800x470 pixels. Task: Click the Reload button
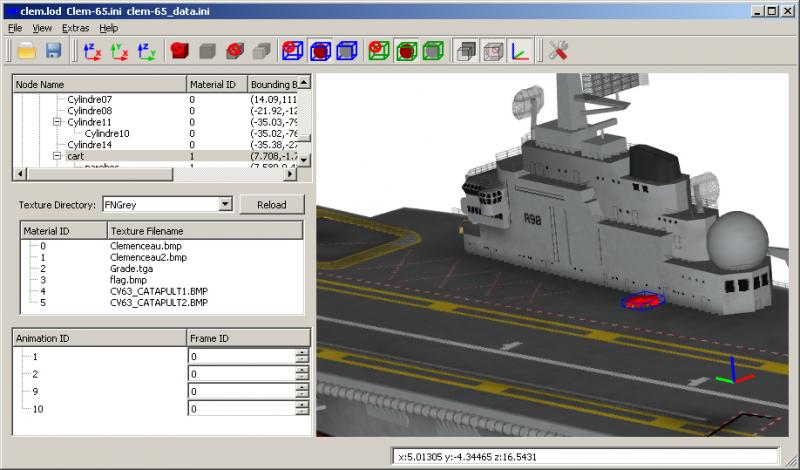pyautogui.click(x=272, y=205)
